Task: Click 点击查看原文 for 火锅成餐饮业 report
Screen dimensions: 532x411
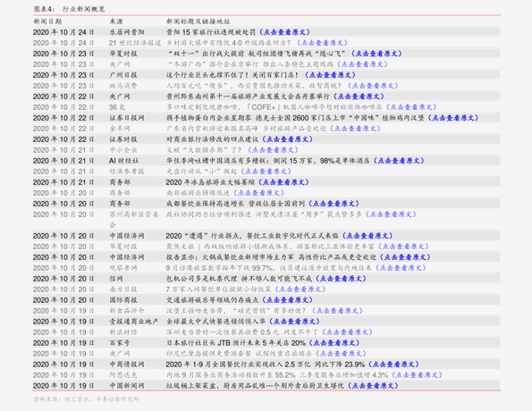Action: (405, 257)
